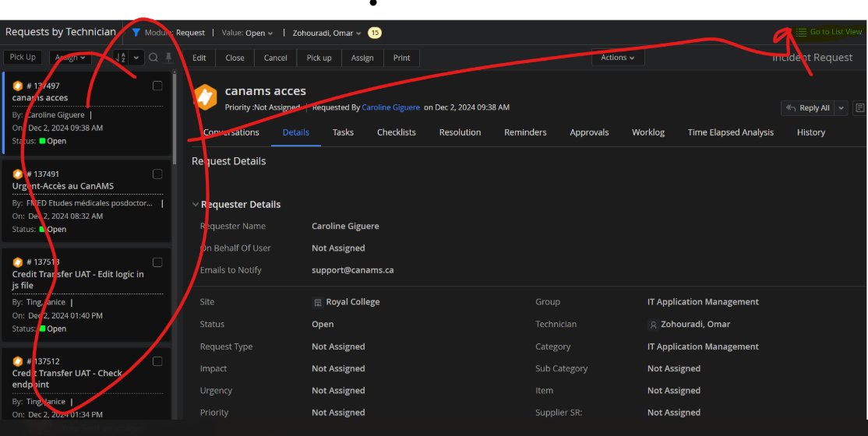This screenshot has height=436, width=868.
Task: Open the Zohouradi, Omar technician dropdown
Action: (x=326, y=33)
